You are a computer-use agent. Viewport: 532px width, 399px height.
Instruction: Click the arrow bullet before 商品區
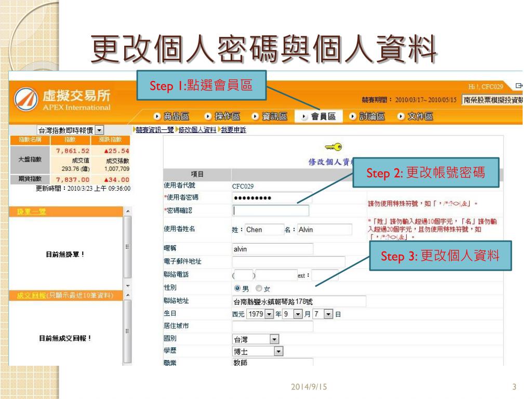157,116
